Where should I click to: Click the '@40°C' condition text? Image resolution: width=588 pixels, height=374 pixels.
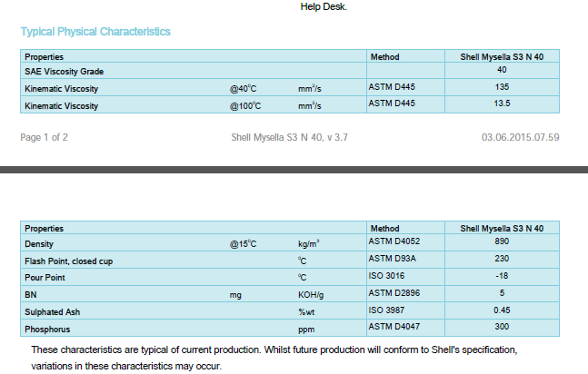[x=243, y=89]
